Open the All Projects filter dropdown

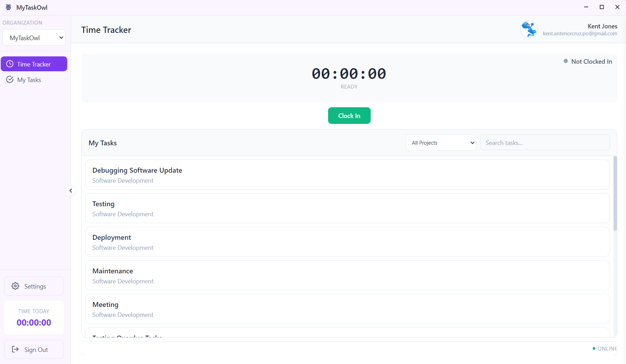[441, 143]
